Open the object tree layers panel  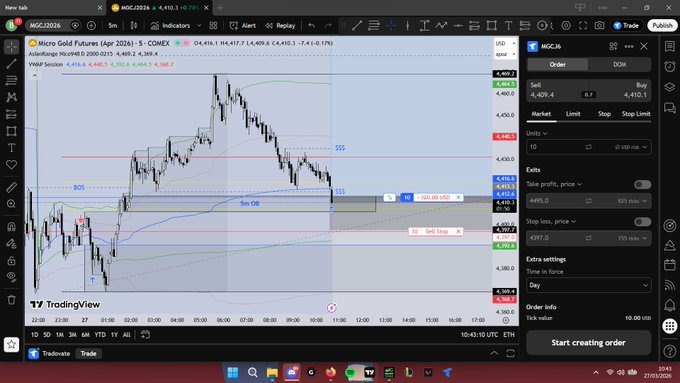(x=670, y=87)
